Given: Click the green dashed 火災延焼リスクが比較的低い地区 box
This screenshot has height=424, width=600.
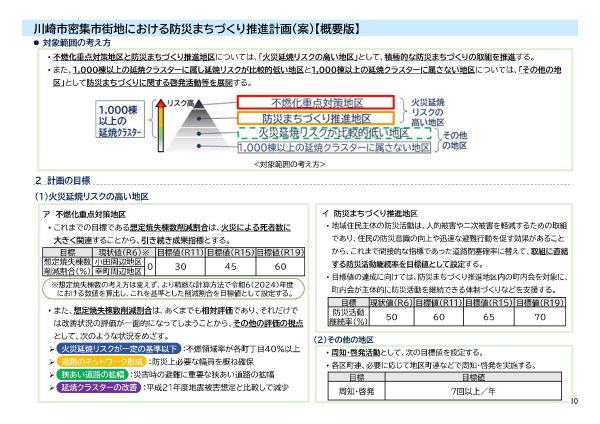Looking at the screenshot, I should tap(304, 132).
